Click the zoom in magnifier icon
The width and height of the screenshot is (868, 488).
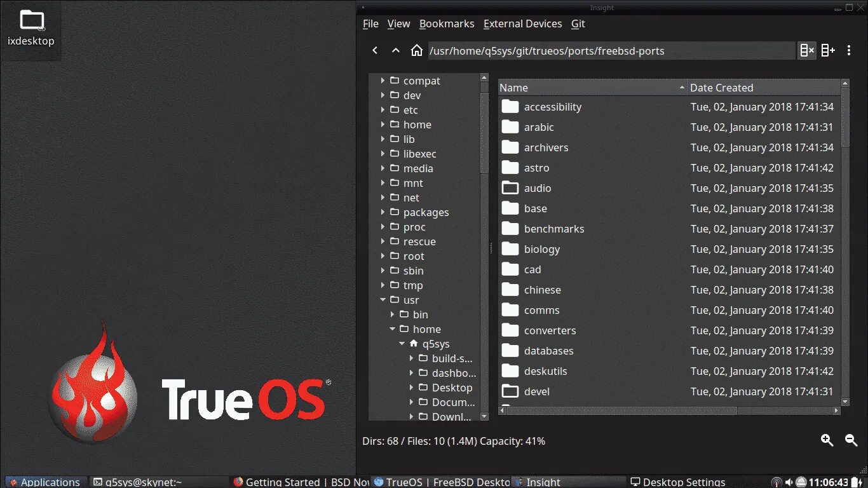pyautogui.click(x=827, y=440)
